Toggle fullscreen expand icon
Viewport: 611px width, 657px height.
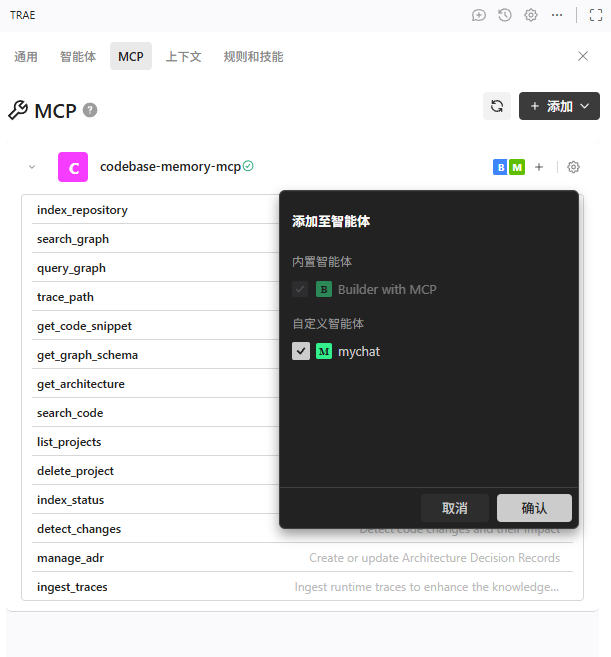[x=595, y=16]
